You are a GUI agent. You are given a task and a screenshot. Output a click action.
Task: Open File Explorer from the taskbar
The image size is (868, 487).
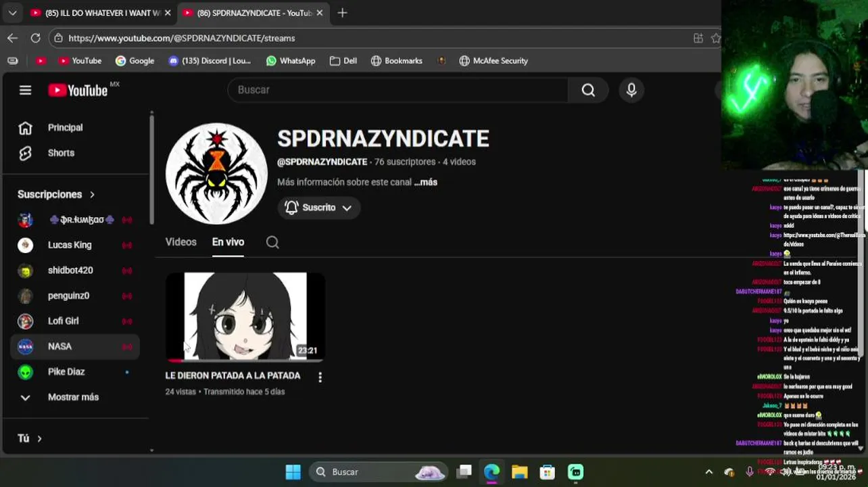coord(519,471)
